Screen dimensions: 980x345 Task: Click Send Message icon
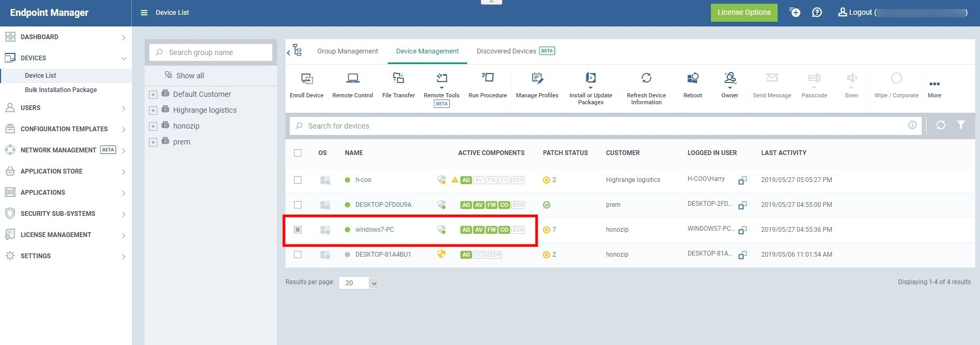772,78
